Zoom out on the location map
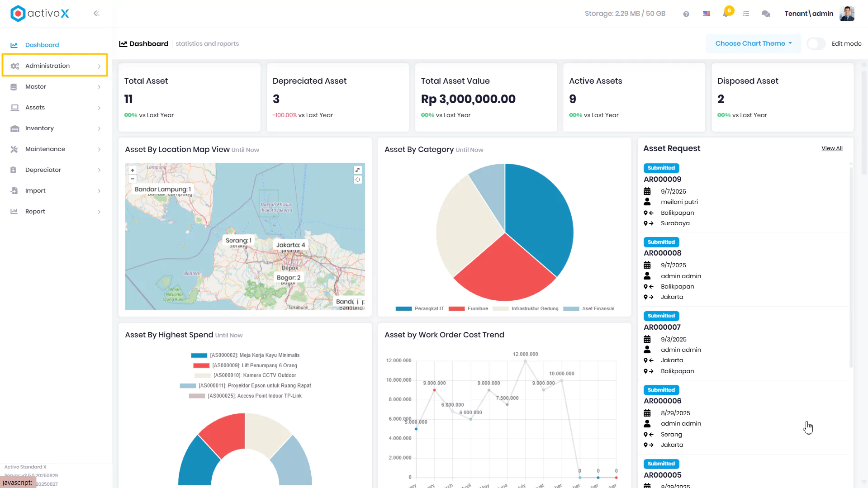Screen dimensions: 868x488 point(133,179)
